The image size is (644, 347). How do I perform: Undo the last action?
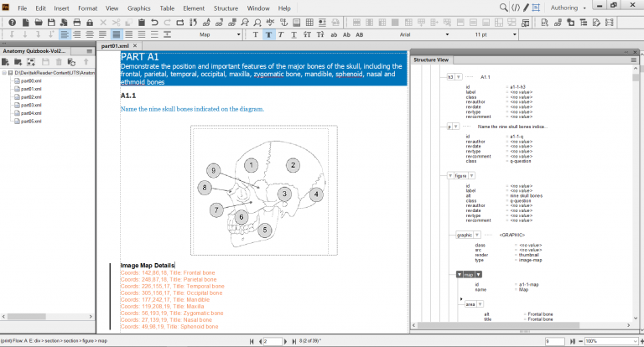click(x=154, y=23)
